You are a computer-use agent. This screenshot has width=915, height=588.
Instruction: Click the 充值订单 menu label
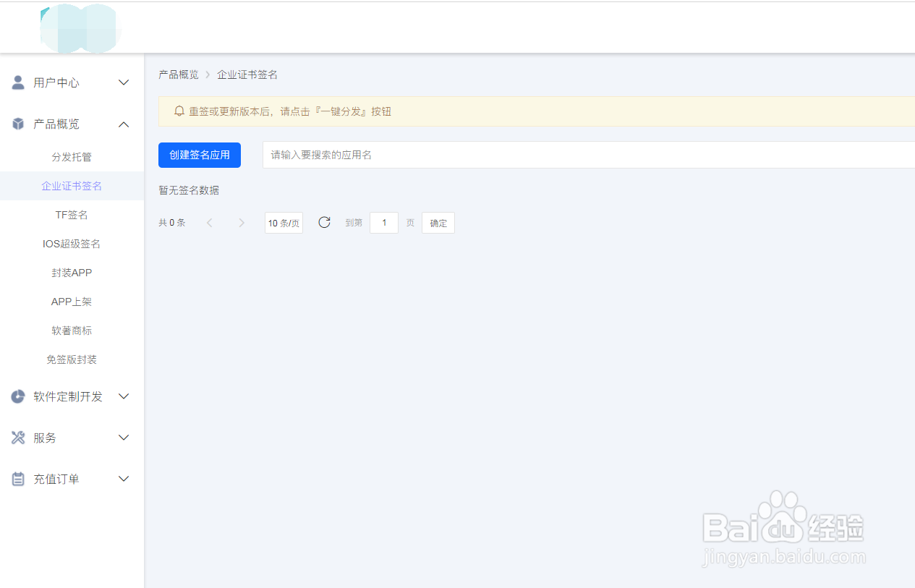56,479
